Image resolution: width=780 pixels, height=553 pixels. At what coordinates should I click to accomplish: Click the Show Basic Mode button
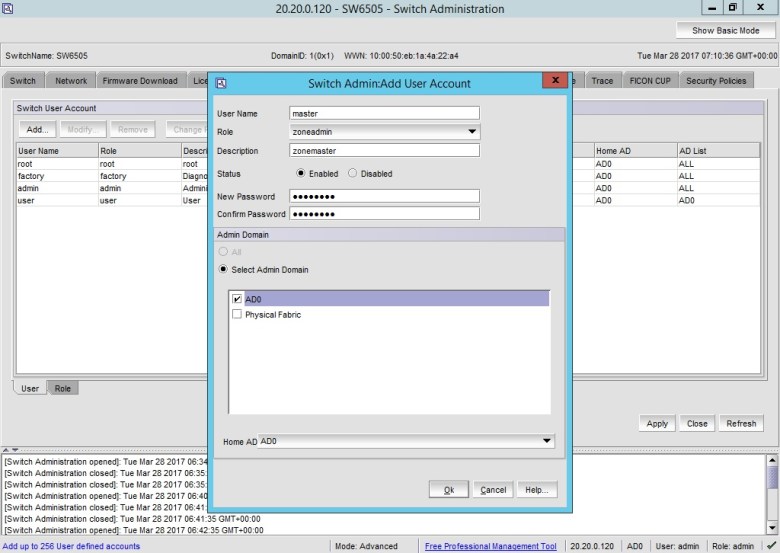[725, 31]
